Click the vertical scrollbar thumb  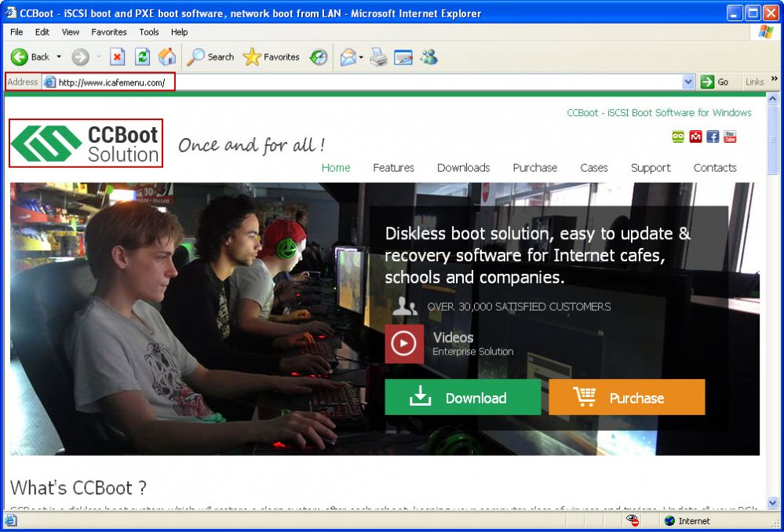[772, 140]
